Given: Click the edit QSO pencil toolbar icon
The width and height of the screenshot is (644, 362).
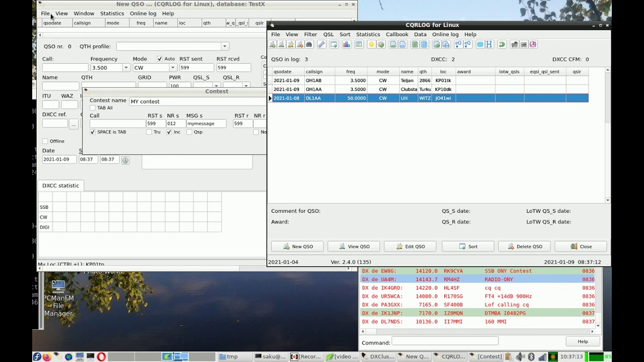Looking at the screenshot, I should [x=291, y=44].
